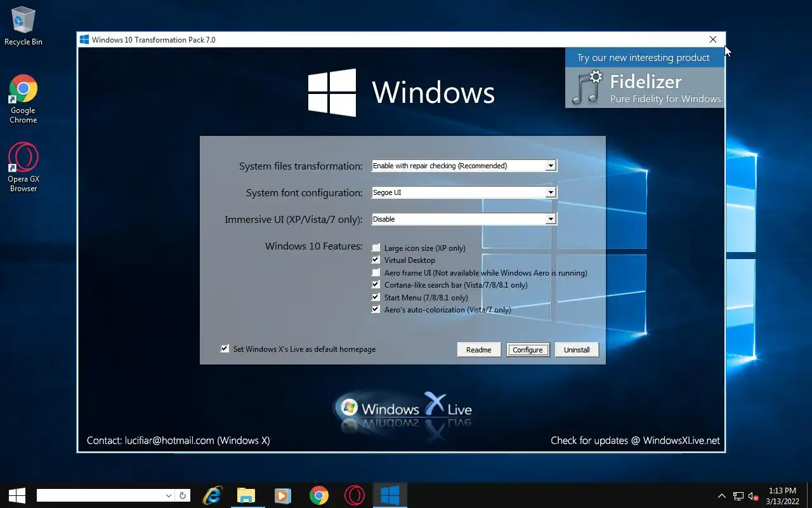Expand System files transformation dropdown

pyautogui.click(x=551, y=166)
